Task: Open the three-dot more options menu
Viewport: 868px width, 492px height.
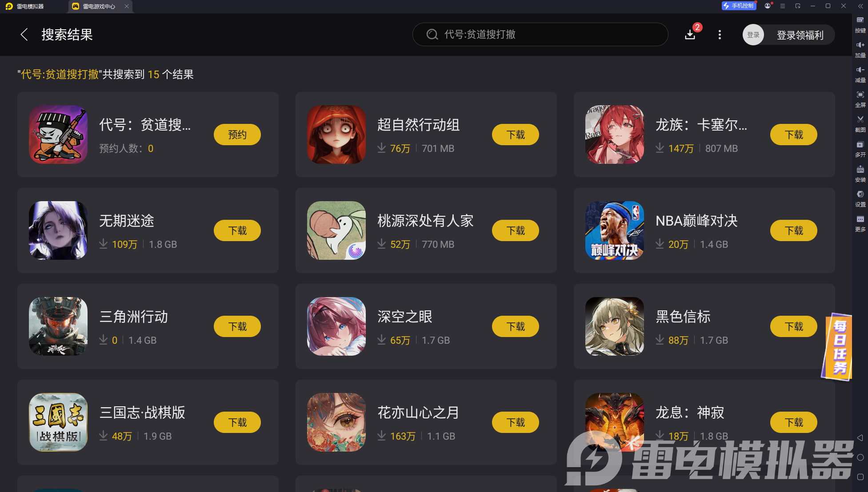Action: 720,35
